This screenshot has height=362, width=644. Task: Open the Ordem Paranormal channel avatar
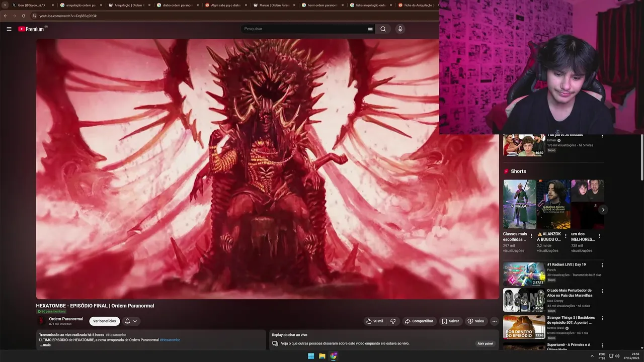coord(41,321)
